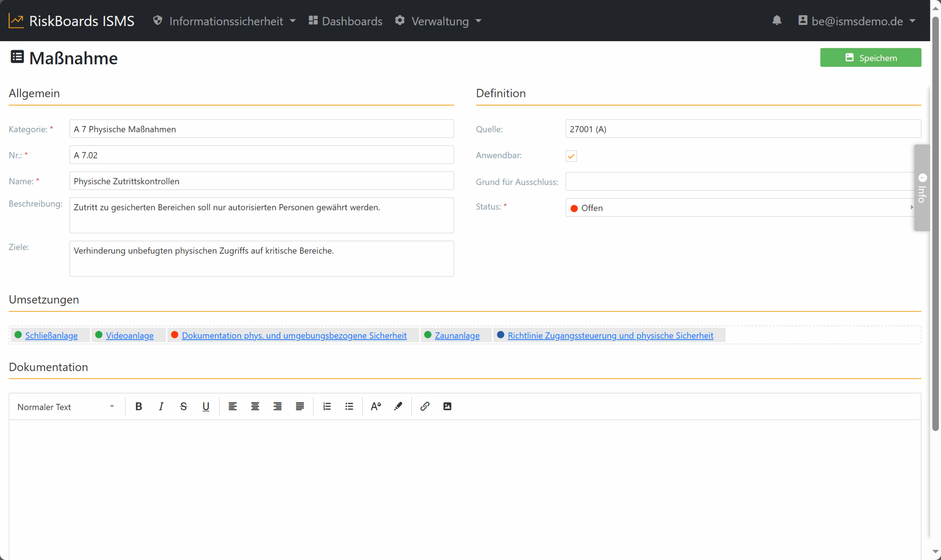Apply strikethrough formatting
941x560 pixels.
[183, 406]
